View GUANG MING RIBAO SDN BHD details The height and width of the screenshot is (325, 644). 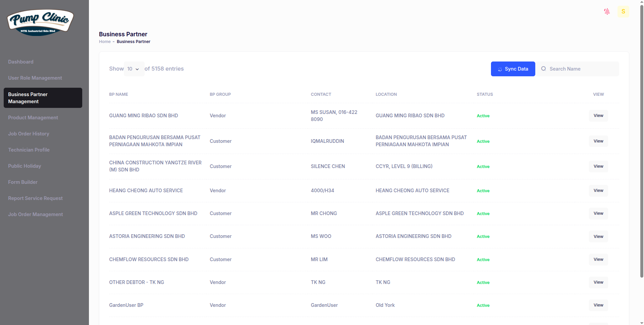pyautogui.click(x=598, y=116)
